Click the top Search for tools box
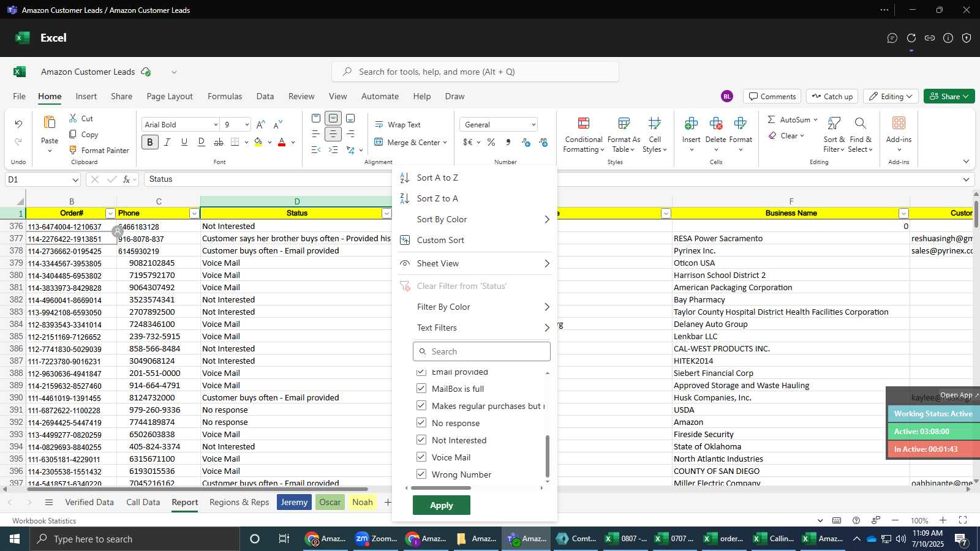The image size is (980, 551). click(x=475, y=72)
